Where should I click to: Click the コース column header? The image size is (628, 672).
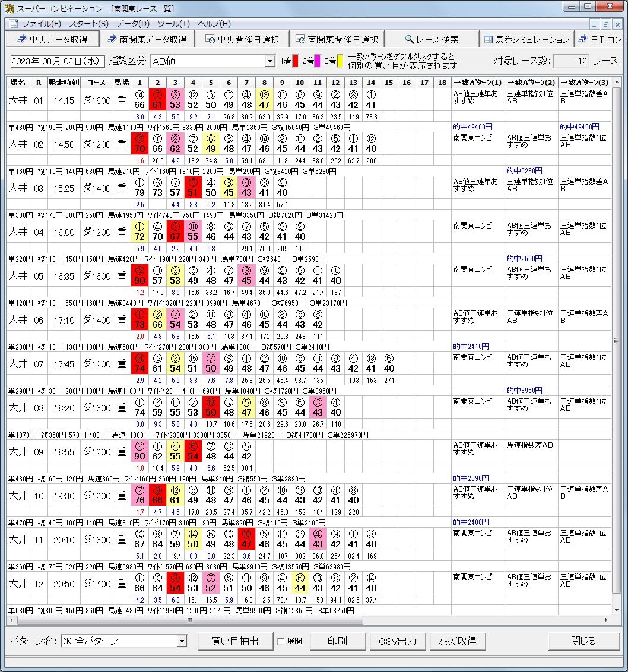click(96, 83)
